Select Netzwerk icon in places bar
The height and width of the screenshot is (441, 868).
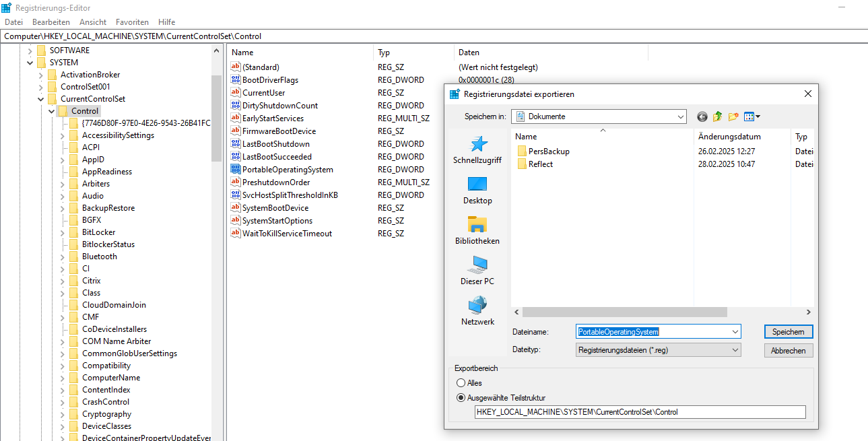(477, 305)
